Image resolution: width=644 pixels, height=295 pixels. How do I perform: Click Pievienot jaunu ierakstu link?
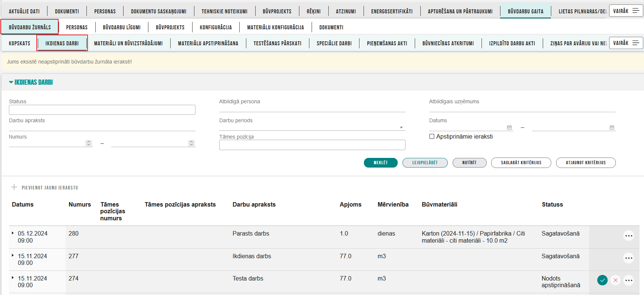[x=50, y=188]
